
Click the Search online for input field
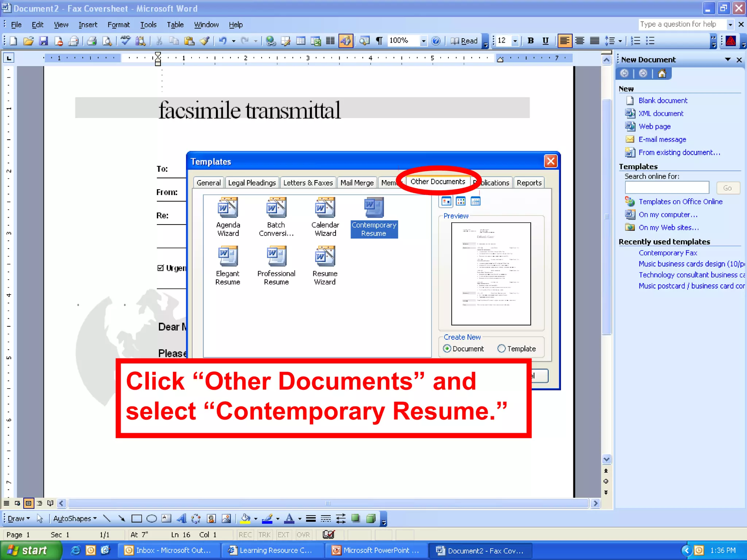(667, 188)
